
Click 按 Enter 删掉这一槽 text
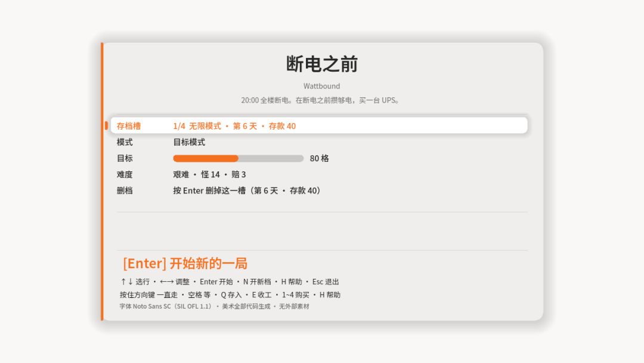pos(247,190)
